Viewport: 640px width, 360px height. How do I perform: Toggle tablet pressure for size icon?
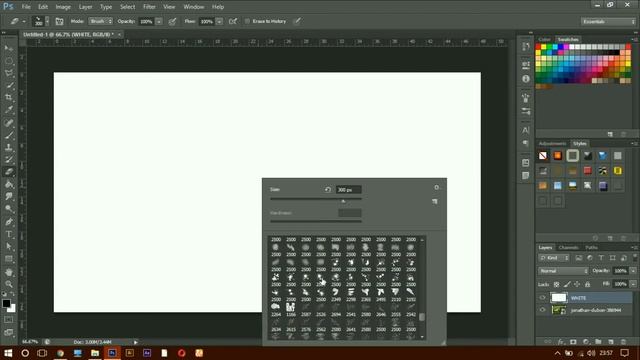297,21
